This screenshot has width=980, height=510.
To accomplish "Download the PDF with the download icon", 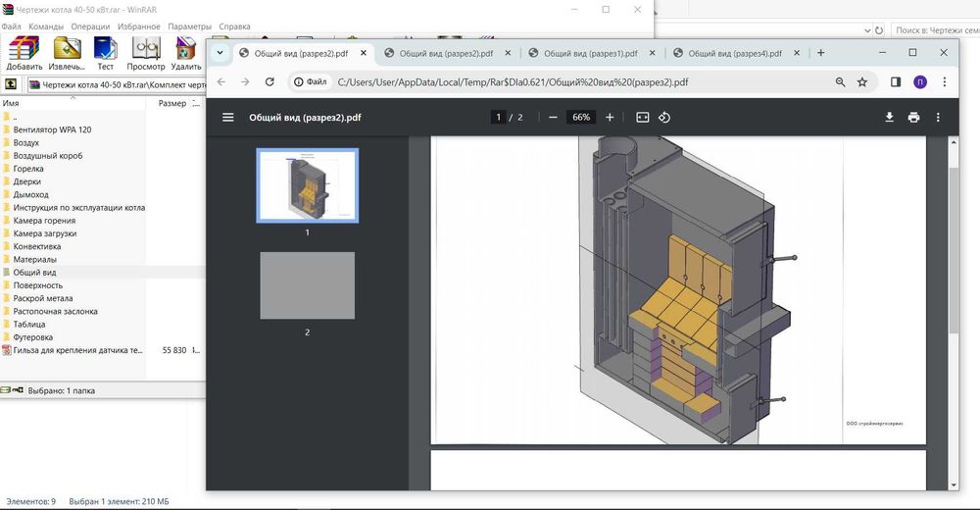I will click(x=889, y=117).
